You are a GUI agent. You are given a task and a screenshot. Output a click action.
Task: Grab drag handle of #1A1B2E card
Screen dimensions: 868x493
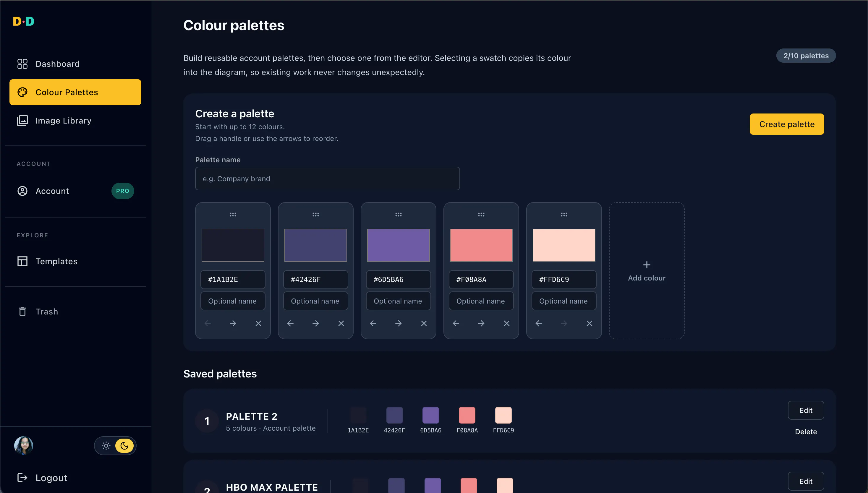(x=233, y=215)
